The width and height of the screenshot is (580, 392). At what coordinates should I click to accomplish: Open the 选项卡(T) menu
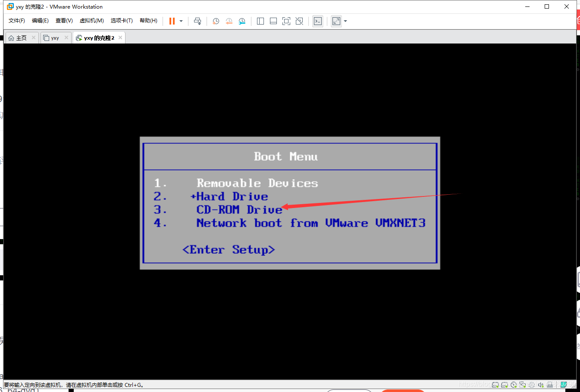122,21
